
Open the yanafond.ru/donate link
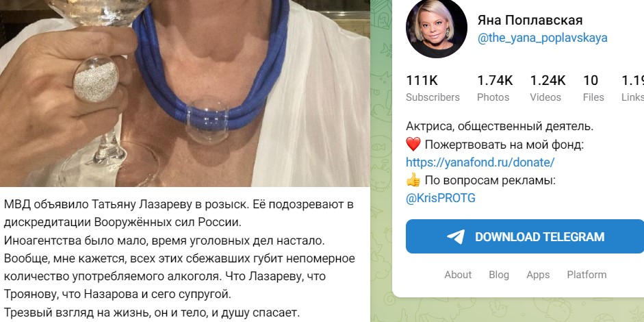[x=480, y=162]
